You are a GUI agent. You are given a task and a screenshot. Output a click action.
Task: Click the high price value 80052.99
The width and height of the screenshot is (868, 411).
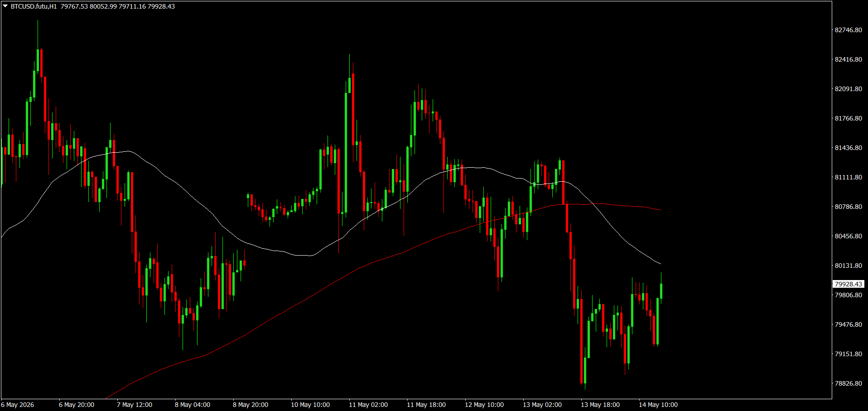pos(103,6)
